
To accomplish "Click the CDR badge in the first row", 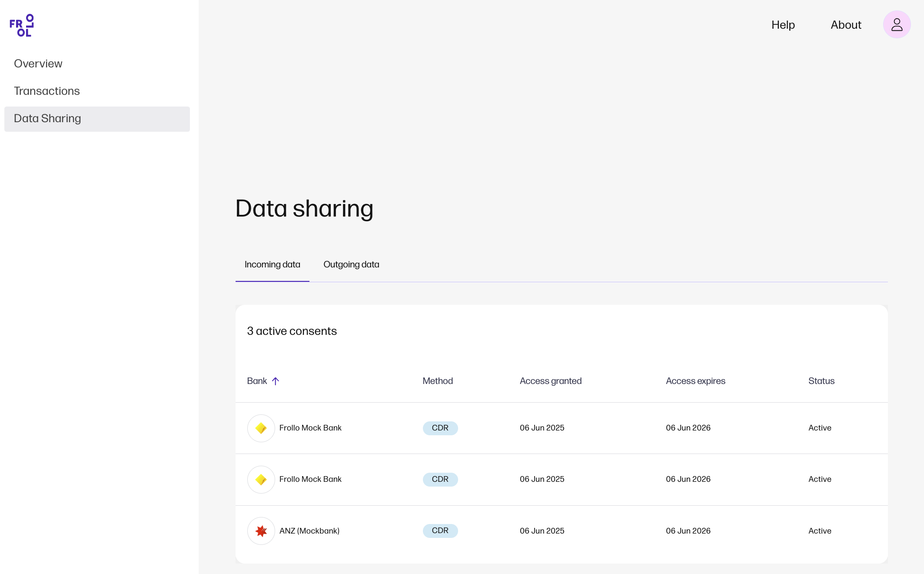I will [440, 428].
